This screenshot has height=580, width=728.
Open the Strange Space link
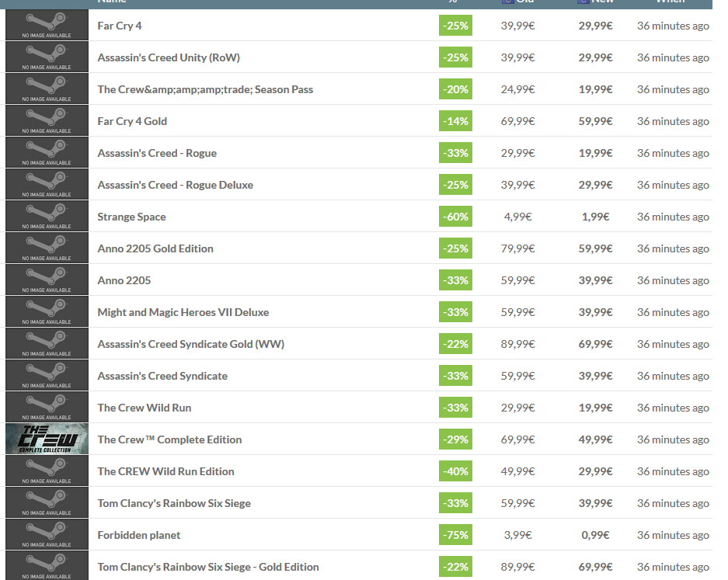[131, 217]
